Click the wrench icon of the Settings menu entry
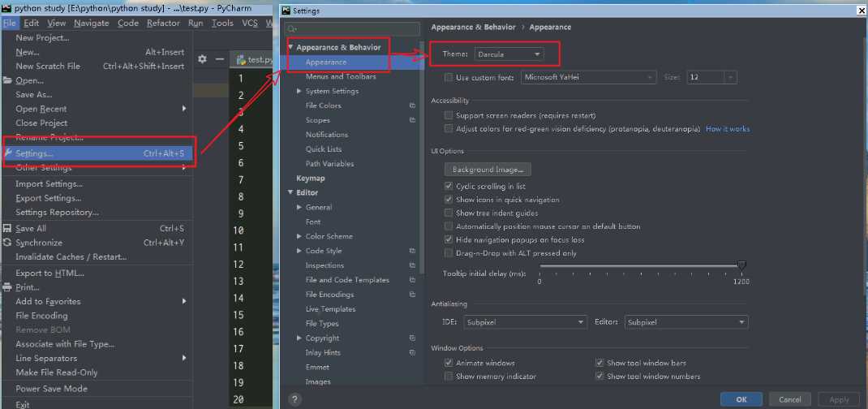This screenshot has height=409, width=868. point(8,153)
